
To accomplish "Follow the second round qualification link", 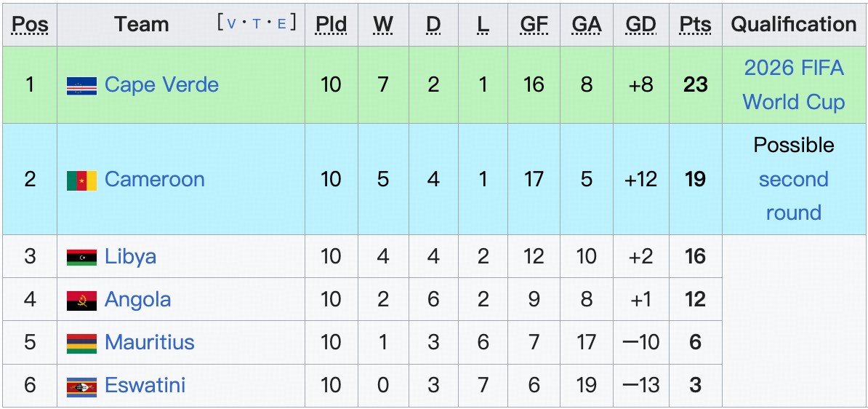I will click(x=793, y=196).
